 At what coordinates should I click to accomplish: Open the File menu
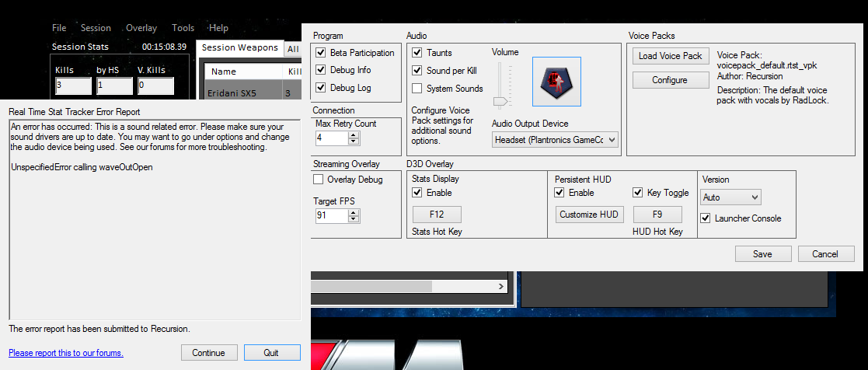click(x=59, y=28)
